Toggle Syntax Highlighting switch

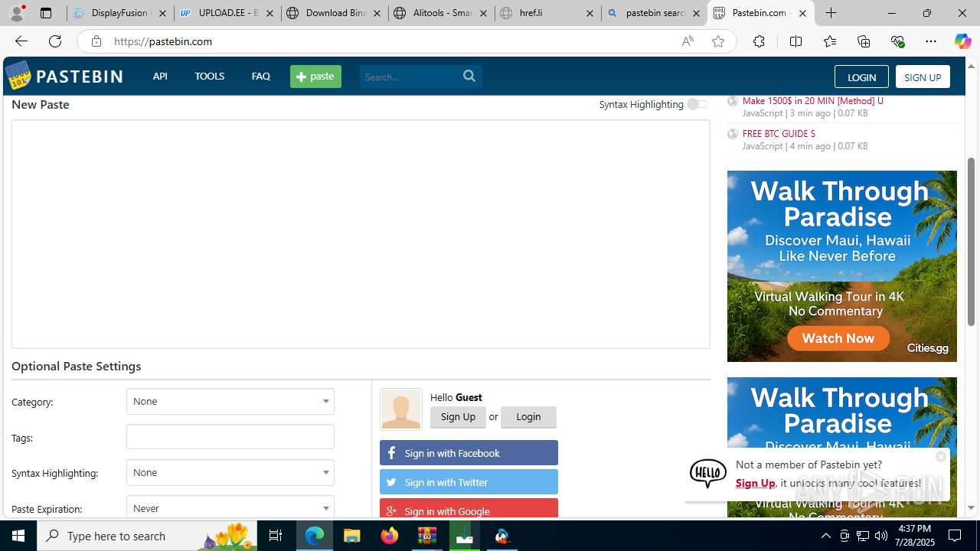[x=697, y=104]
